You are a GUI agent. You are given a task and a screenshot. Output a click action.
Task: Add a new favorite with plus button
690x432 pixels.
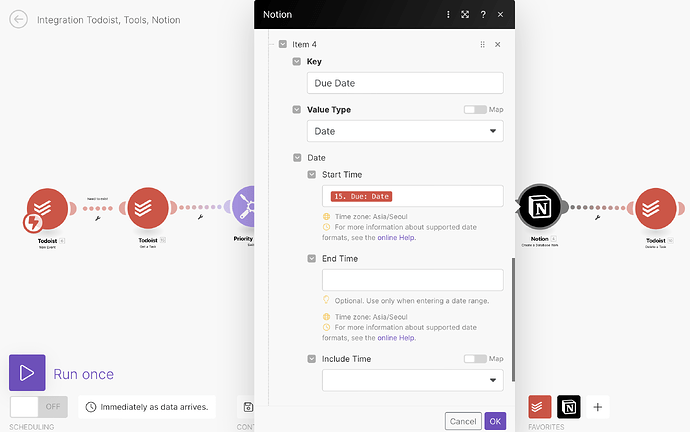pos(598,407)
